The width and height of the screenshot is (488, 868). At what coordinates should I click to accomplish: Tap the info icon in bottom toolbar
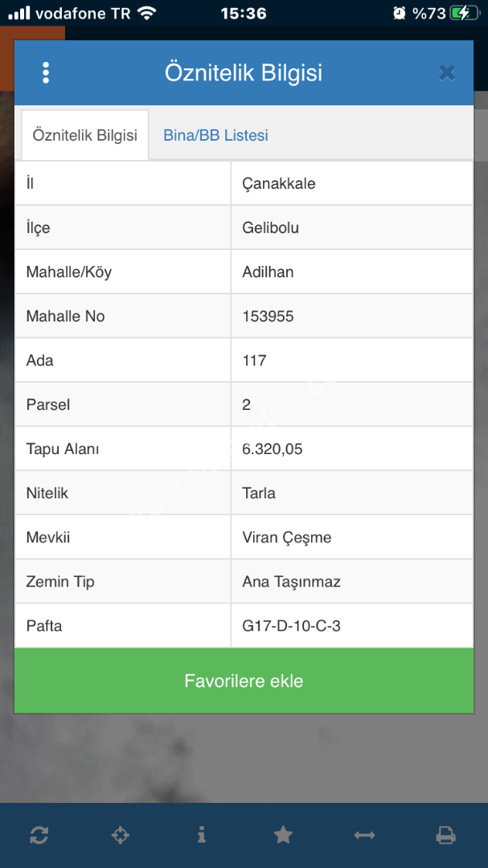click(x=201, y=835)
